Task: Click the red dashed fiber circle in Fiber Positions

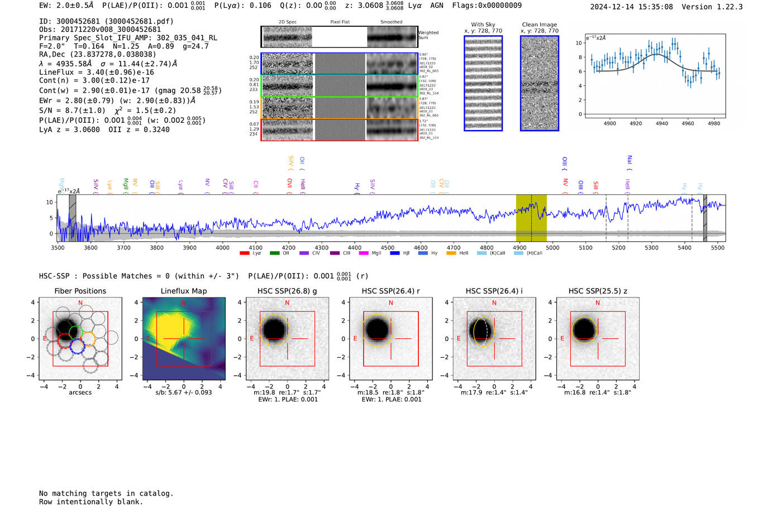Action: [x=64, y=341]
